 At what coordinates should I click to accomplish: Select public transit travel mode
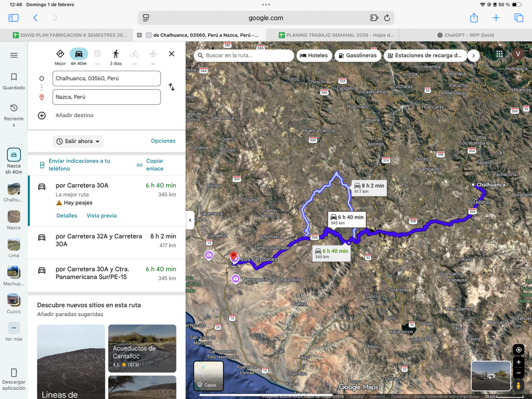97,58
